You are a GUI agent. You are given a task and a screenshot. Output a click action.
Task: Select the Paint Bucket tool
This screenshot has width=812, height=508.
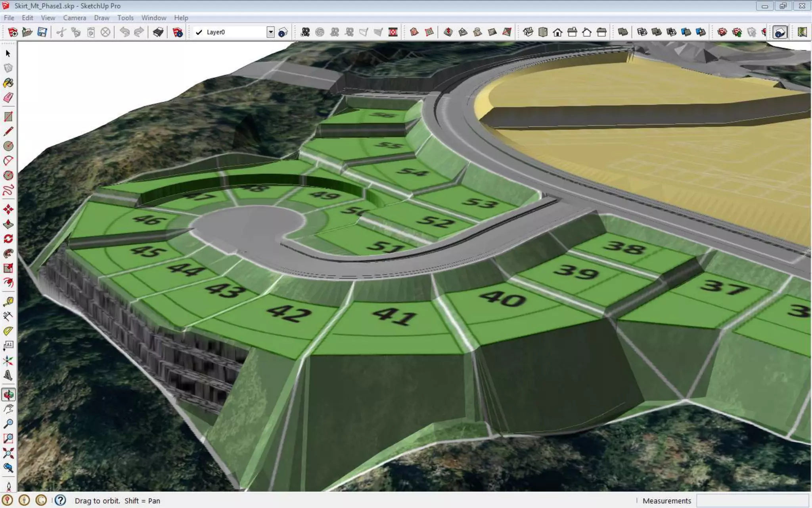pyautogui.click(x=8, y=83)
